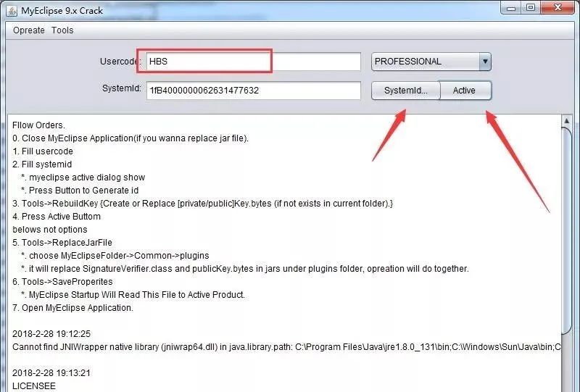580x392 pixels.
Task: Expand the edition list via its arrow
Action: coord(485,62)
